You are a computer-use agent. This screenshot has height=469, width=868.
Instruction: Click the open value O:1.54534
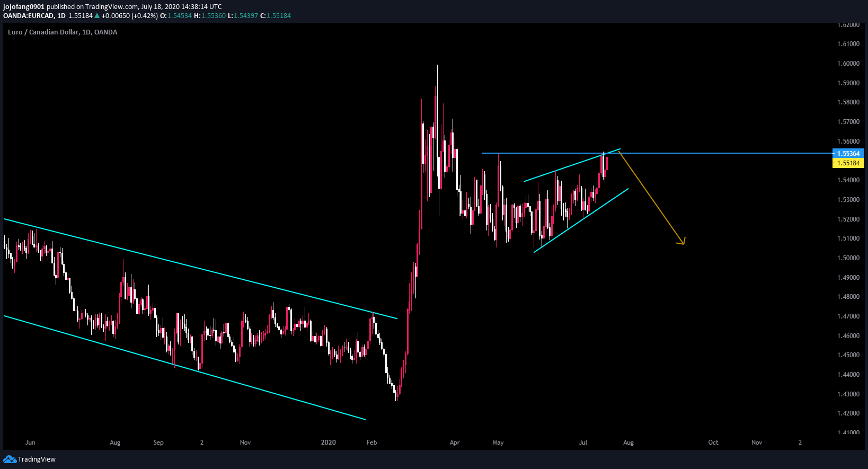click(176, 15)
